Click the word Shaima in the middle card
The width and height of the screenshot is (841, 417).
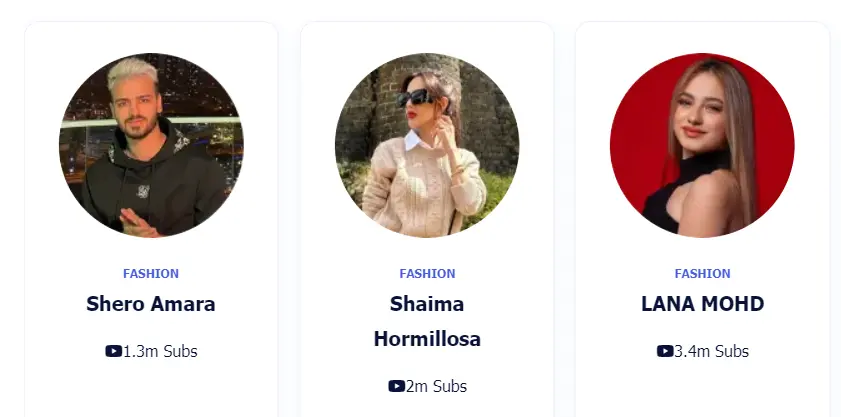[427, 304]
